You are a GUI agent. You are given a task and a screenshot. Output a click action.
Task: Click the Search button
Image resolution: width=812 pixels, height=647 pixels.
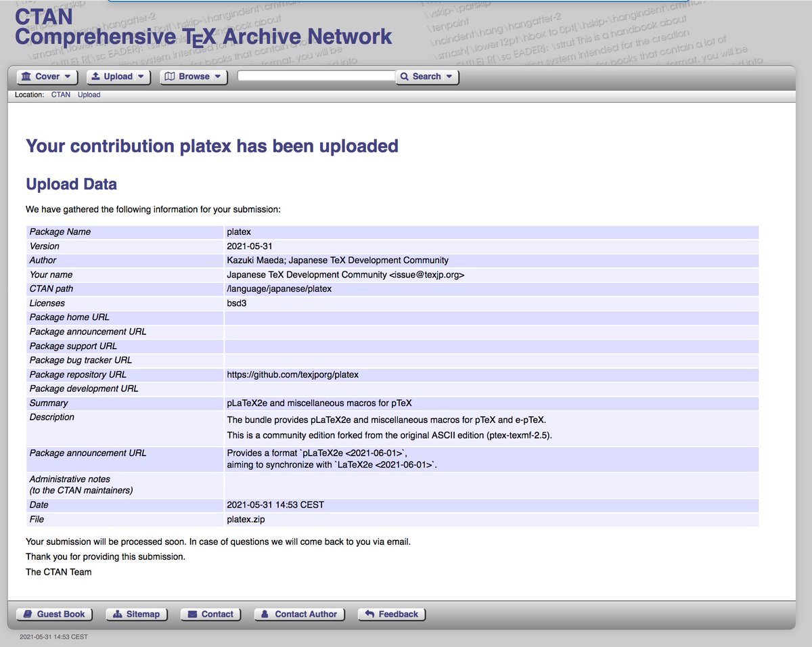click(427, 76)
